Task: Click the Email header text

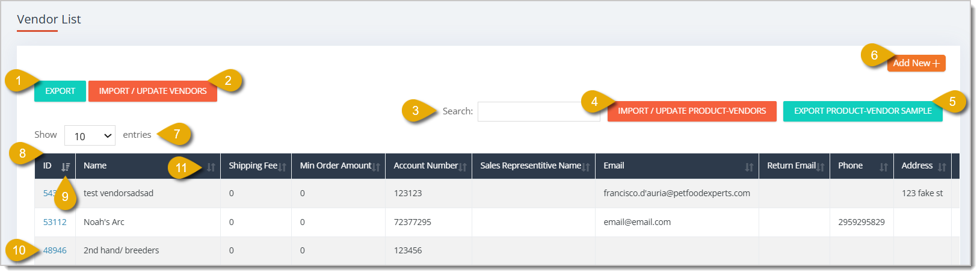Action: click(614, 165)
